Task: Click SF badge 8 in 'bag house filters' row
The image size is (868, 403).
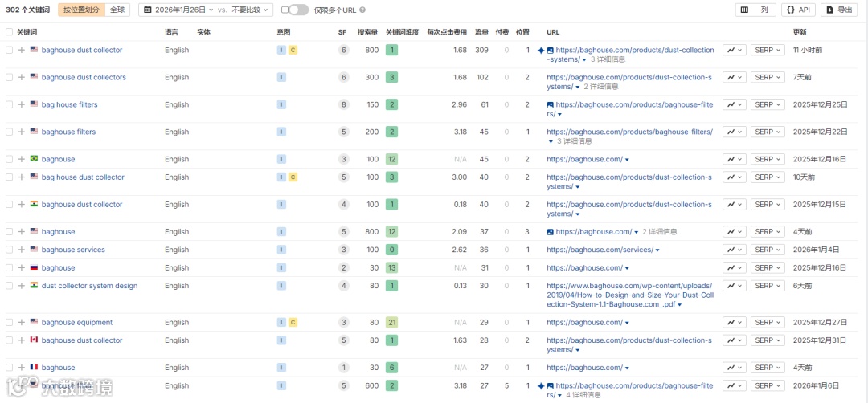Action: 344,104
